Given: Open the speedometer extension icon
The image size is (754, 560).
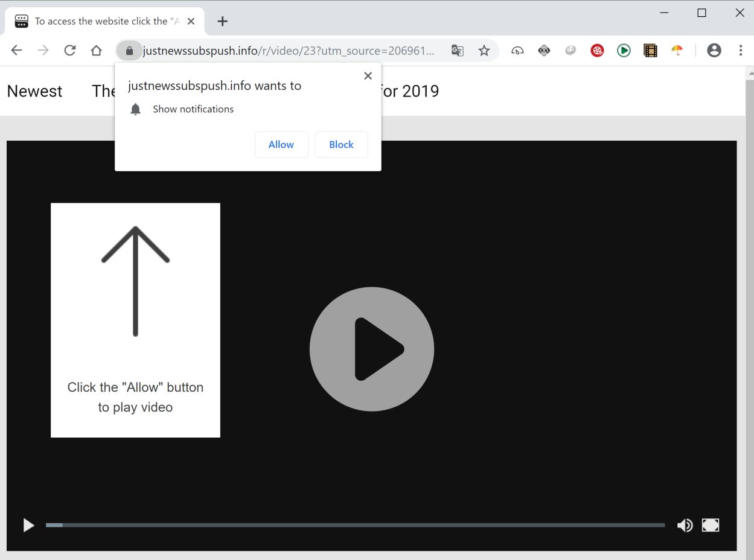Looking at the screenshot, I should (x=517, y=51).
